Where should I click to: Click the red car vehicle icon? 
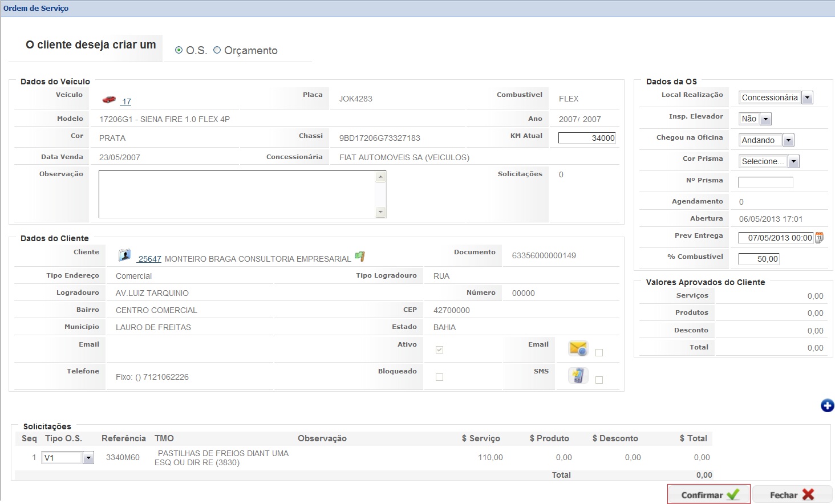point(109,100)
